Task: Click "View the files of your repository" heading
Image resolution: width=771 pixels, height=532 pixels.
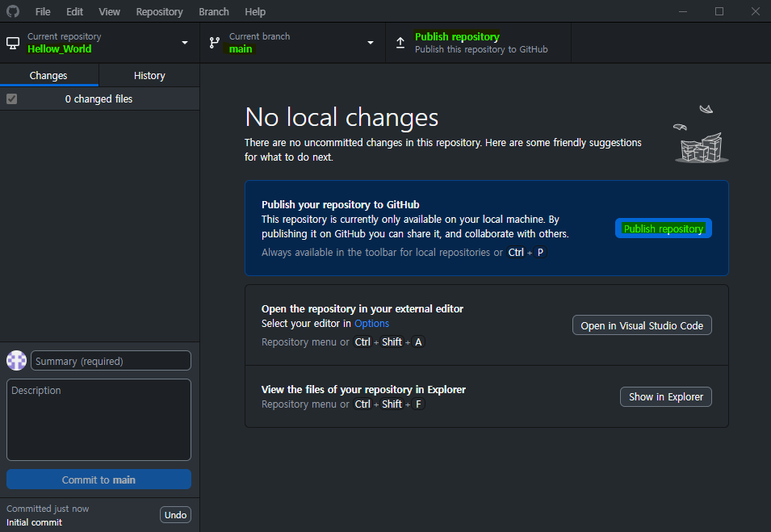Action: pyautogui.click(x=363, y=389)
